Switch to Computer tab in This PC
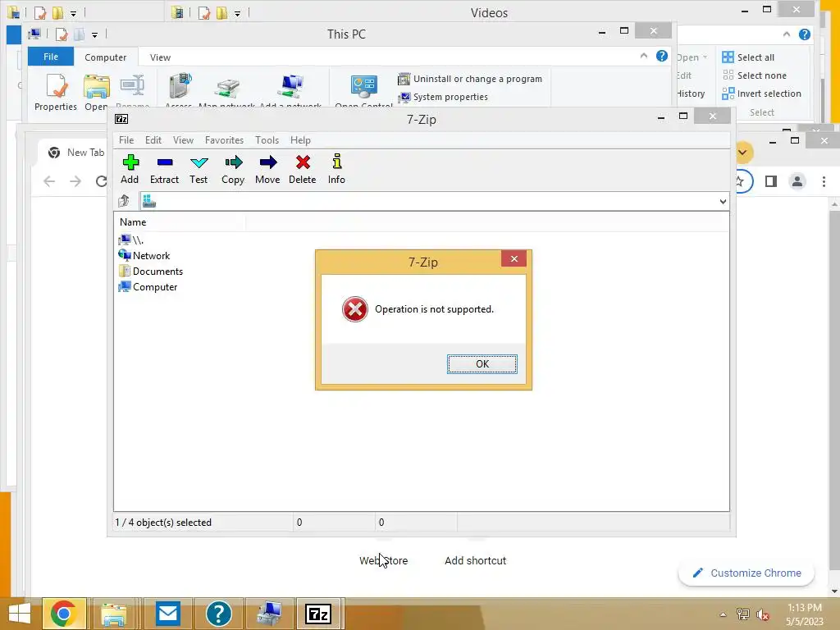 click(106, 57)
